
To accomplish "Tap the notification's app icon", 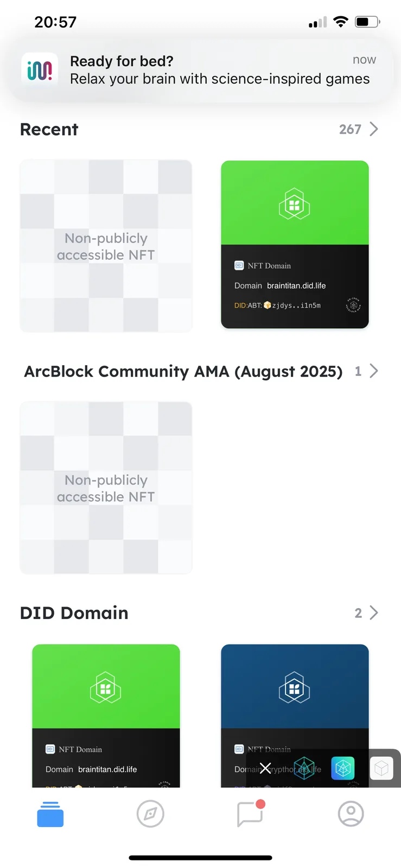I will [40, 71].
